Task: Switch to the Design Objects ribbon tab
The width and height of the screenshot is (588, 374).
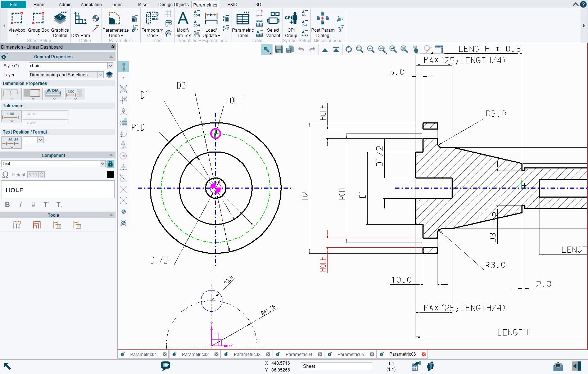Action: [x=173, y=4]
